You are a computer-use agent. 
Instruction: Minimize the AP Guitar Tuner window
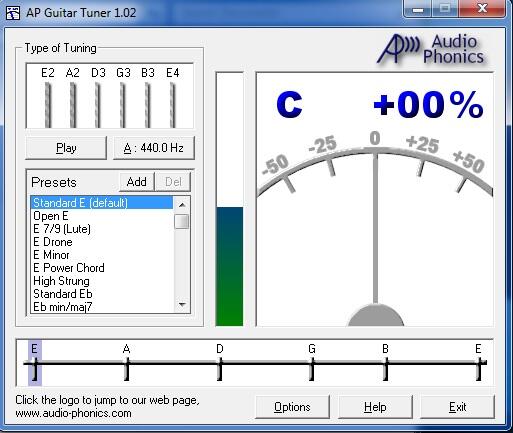[418, 9]
